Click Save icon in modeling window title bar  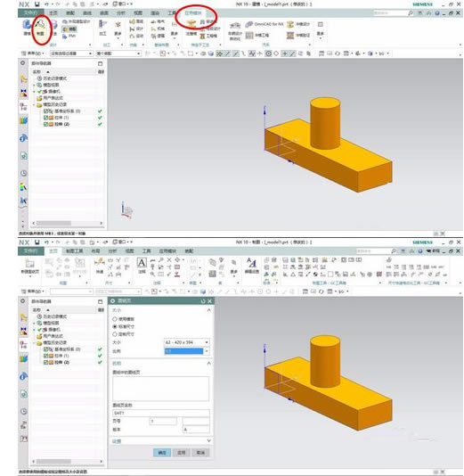click(37, 4)
